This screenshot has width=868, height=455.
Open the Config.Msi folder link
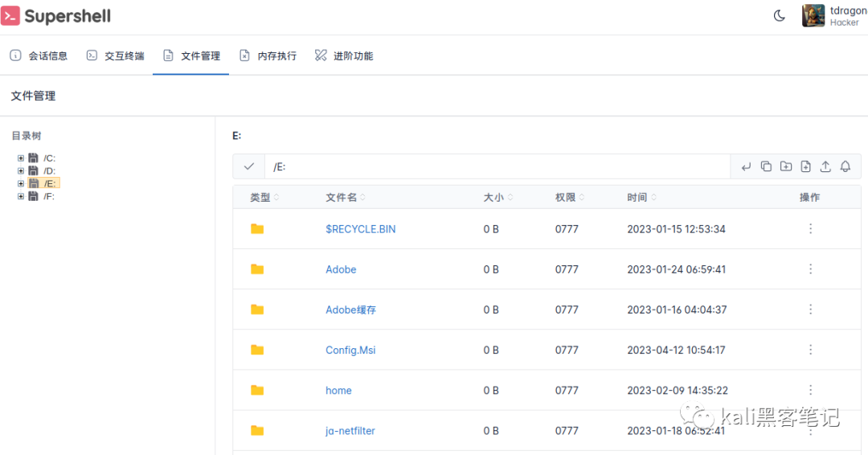pos(350,350)
